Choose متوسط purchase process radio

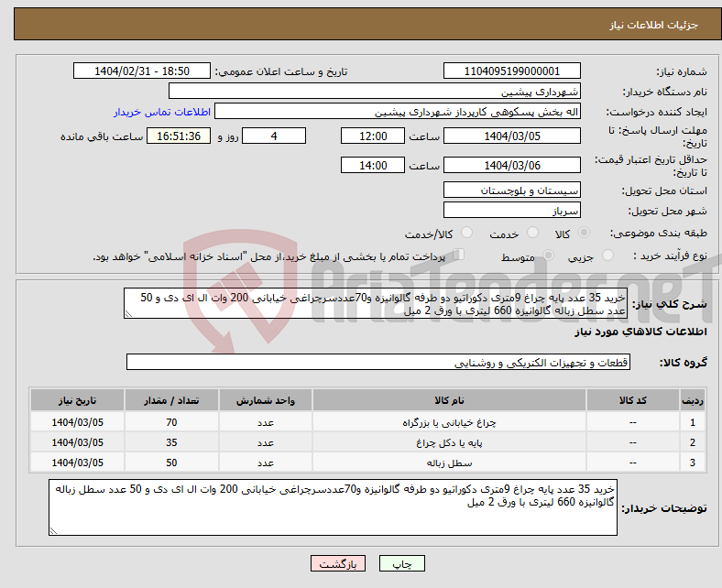548,256
